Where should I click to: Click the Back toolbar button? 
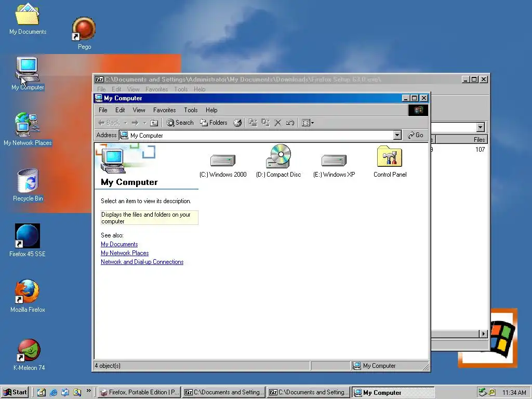(109, 123)
